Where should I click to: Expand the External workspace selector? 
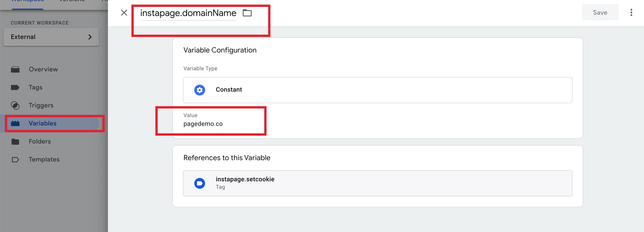pos(51,37)
